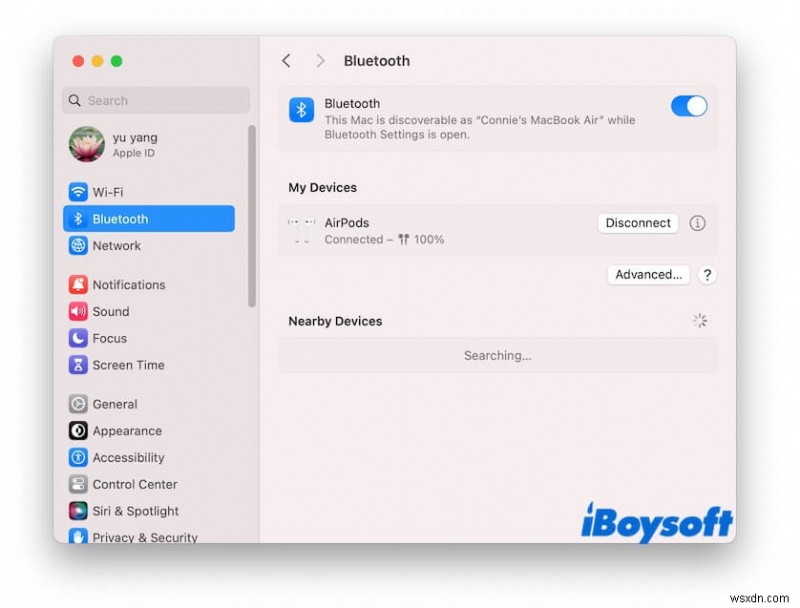Select the AirPods device name
800x608 pixels.
(347, 222)
